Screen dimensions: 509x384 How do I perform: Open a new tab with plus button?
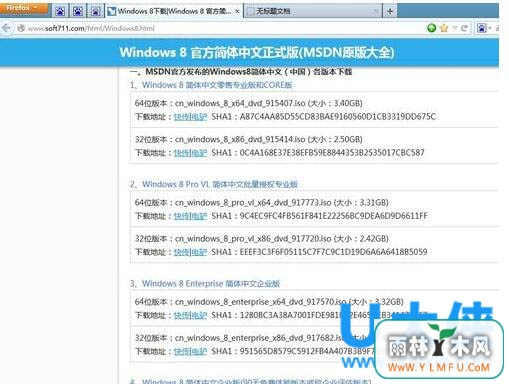(390, 12)
